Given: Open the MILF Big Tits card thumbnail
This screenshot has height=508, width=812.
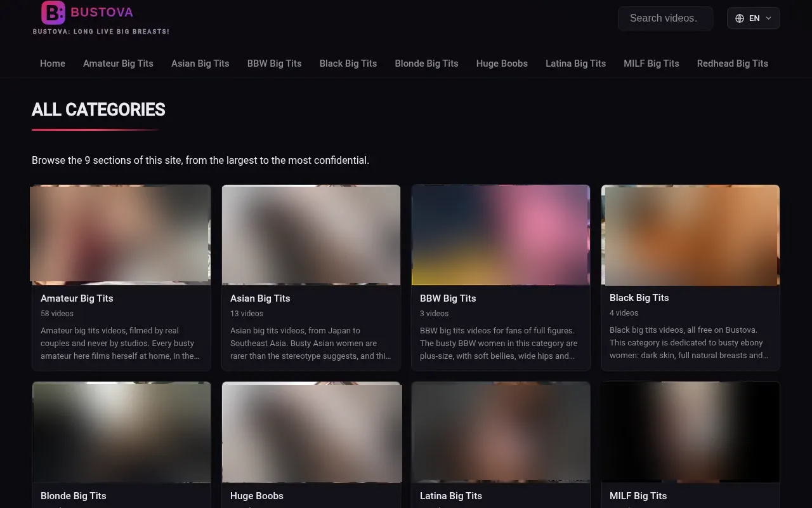Looking at the screenshot, I should pos(690,432).
